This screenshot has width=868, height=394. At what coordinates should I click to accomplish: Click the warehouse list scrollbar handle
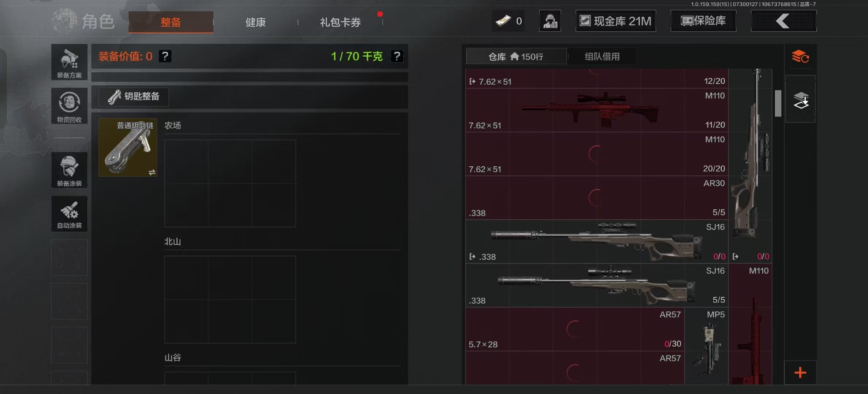778,103
